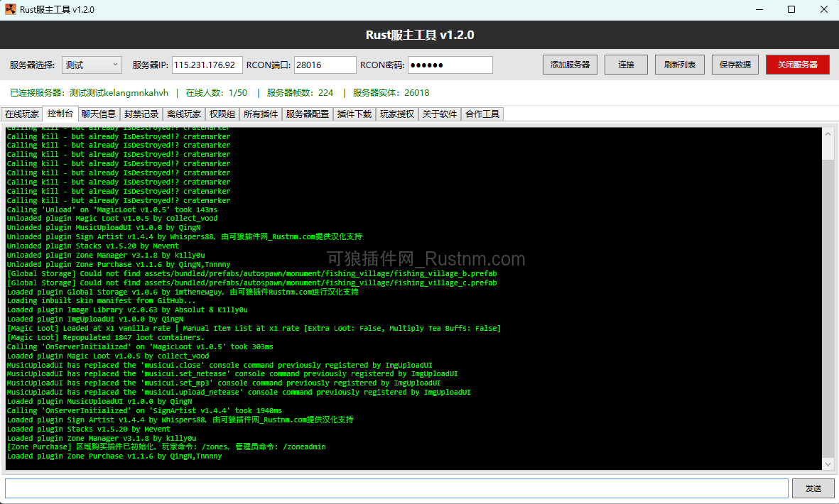Select the 插件下载 (Plugin Download) tab
The height and width of the screenshot is (504, 839).
point(354,114)
